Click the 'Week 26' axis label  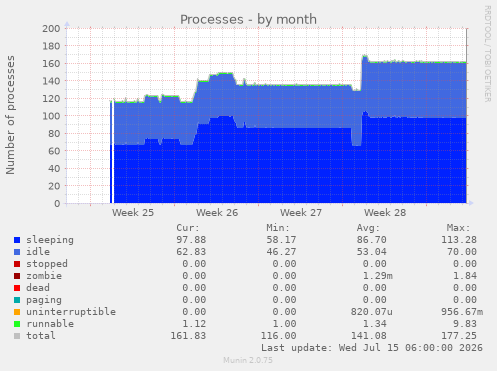coord(217,213)
